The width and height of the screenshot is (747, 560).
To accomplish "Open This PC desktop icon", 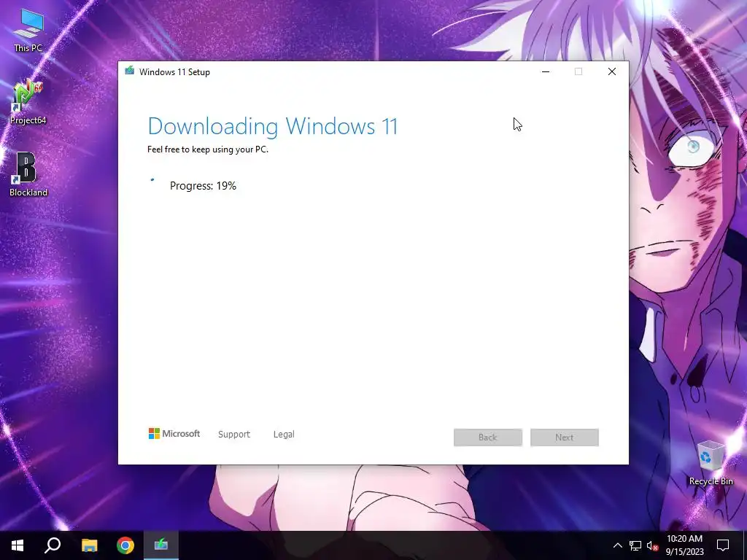I will (x=28, y=29).
